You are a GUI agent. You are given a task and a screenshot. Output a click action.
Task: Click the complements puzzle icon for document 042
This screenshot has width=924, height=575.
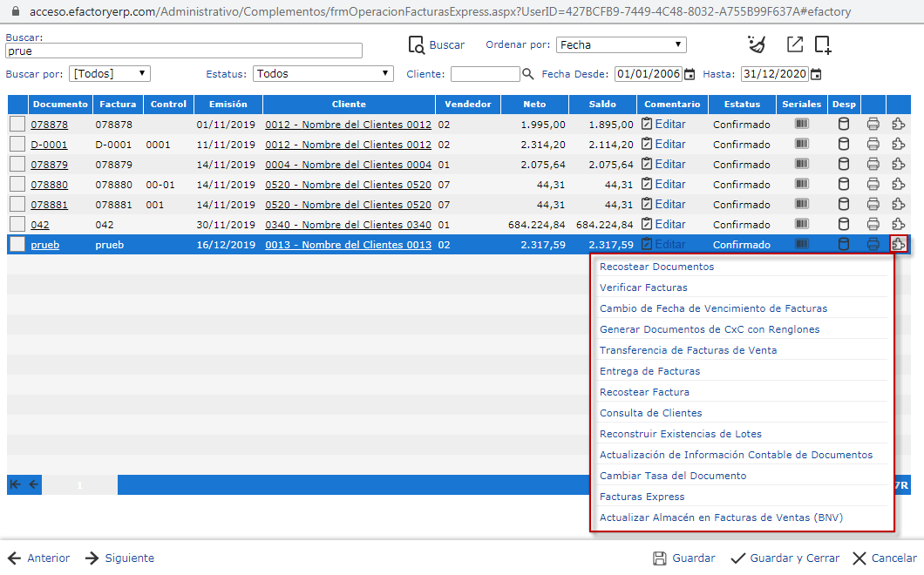tap(899, 225)
